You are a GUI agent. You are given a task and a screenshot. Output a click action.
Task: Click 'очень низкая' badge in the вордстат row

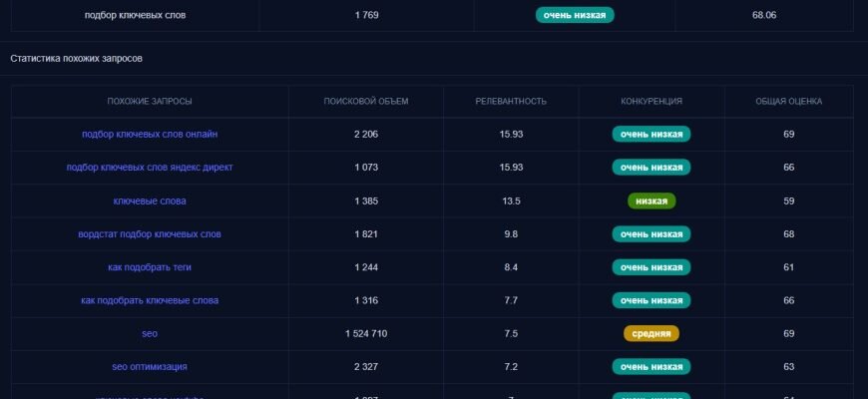(x=651, y=234)
